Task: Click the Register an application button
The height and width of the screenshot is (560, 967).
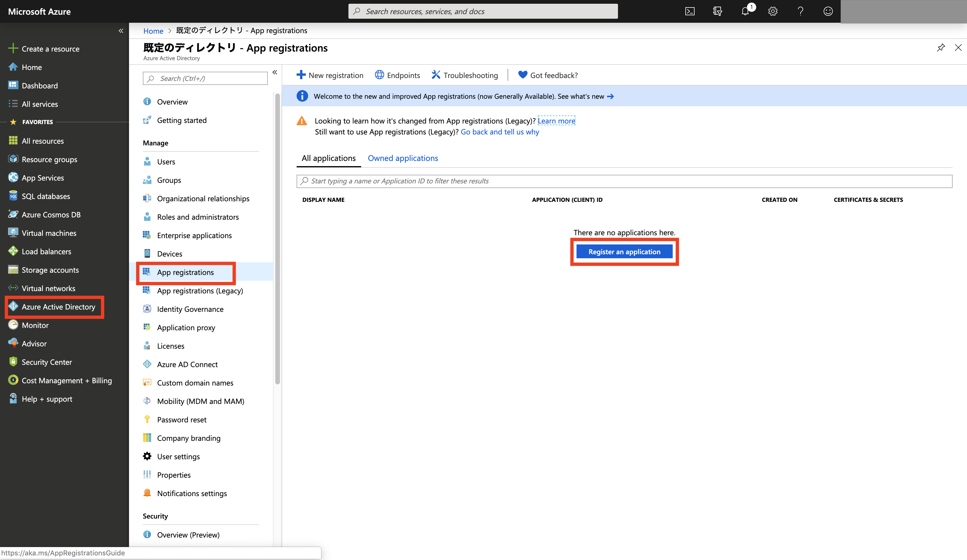Action: pos(624,252)
